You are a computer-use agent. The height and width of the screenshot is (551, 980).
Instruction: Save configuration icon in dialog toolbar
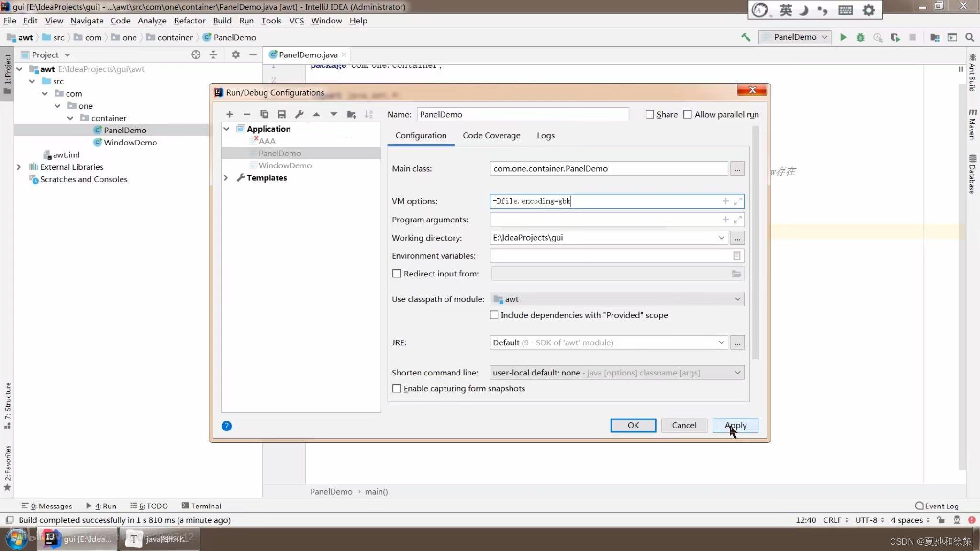pyautogui.click(x=282, y=114)
